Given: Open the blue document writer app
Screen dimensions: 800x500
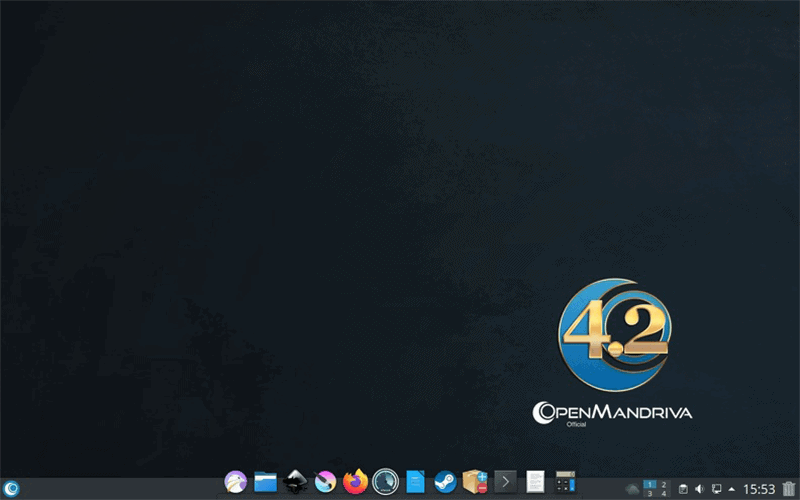Looking at the screenshot, I should point(415,483).
